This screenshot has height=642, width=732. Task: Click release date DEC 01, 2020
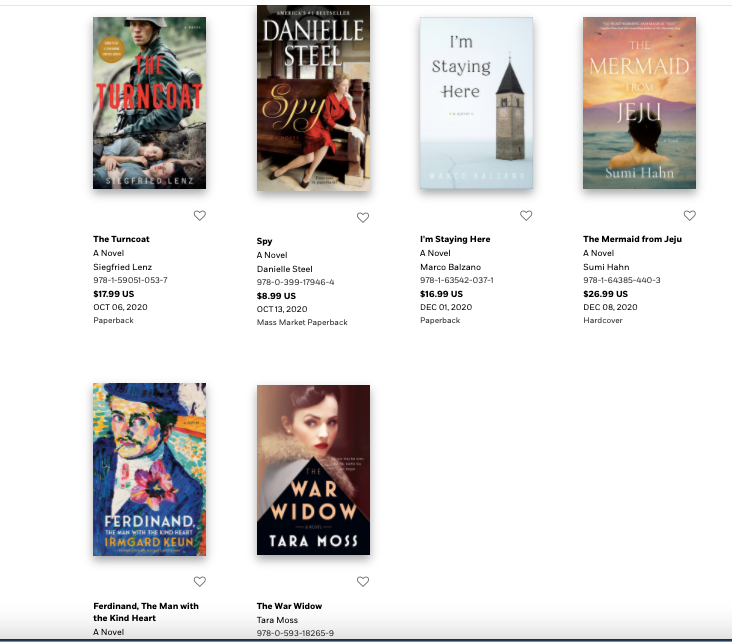click(x=446, y=307)
